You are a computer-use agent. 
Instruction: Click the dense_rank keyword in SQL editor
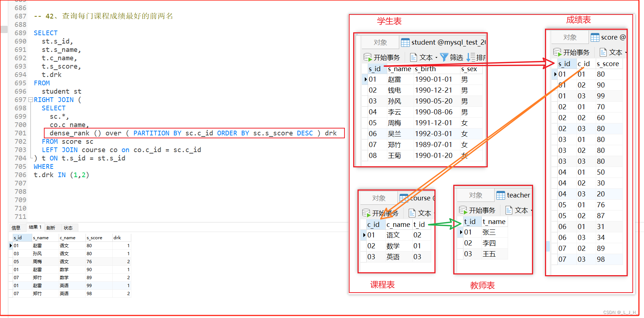69,133
